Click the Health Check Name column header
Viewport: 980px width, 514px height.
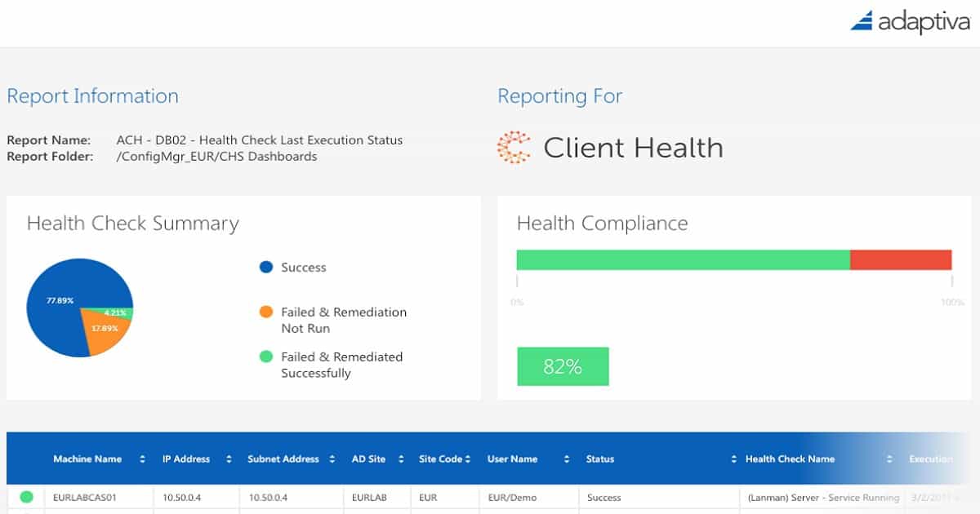pyautogui.click(x=790, y=459)
